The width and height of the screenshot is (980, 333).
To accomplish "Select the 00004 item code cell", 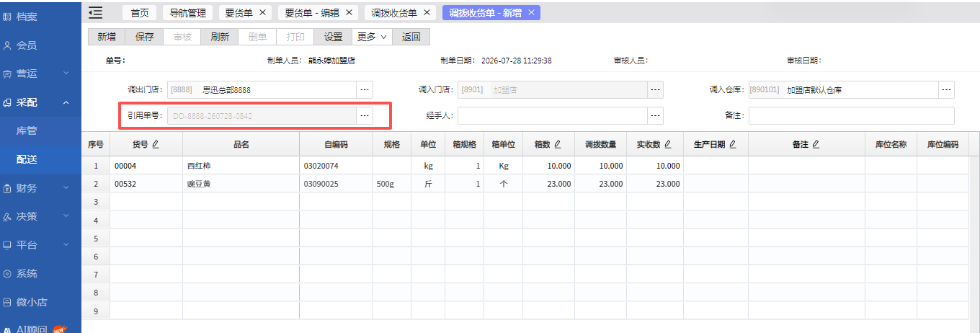I will pyautogui.click(x=146, y=166).
